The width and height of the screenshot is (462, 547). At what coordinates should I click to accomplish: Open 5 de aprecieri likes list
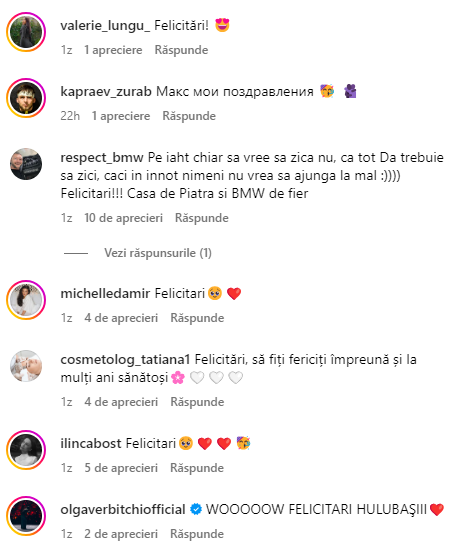click(x=121, y=468)
